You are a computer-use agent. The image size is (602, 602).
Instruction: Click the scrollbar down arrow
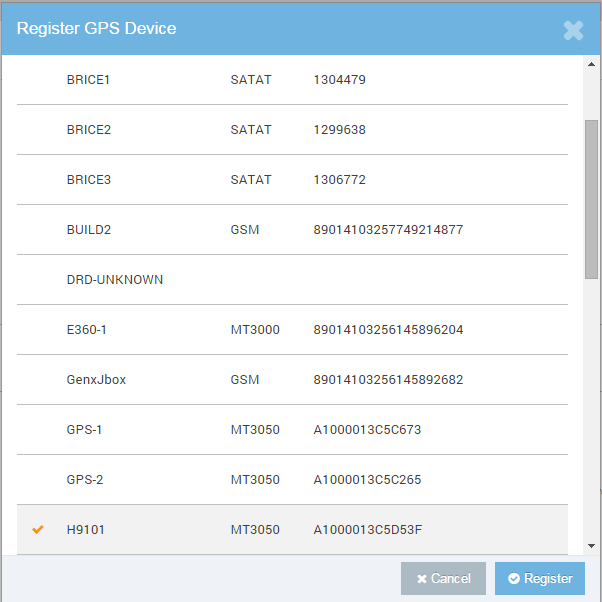click(591, 545)
